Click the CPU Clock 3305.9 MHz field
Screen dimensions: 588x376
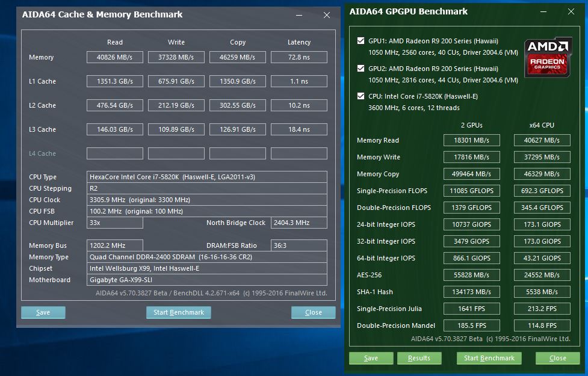tap(206, 200)
